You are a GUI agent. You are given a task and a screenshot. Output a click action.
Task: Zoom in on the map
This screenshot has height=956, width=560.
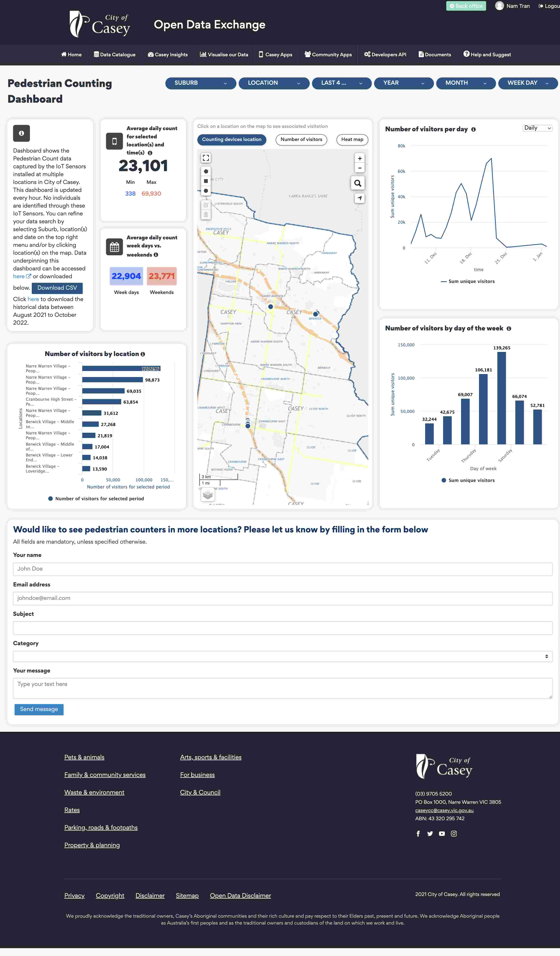[x=359, y=158]
